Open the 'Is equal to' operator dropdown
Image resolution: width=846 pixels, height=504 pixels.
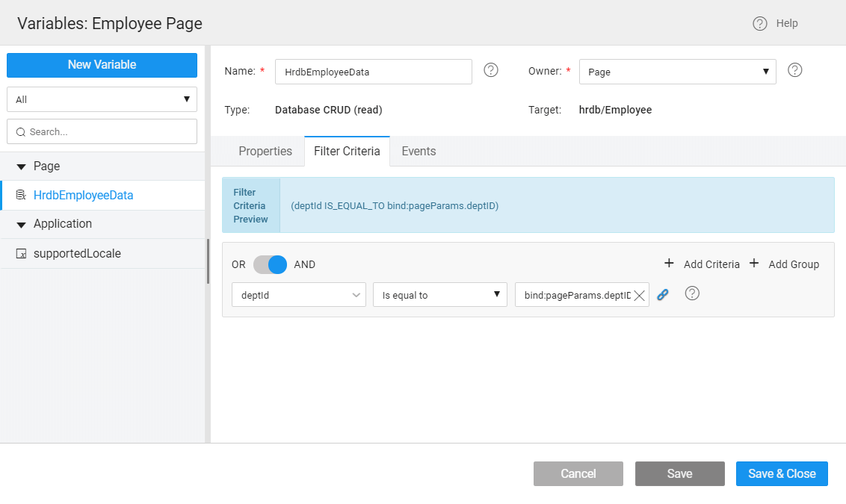439,295
